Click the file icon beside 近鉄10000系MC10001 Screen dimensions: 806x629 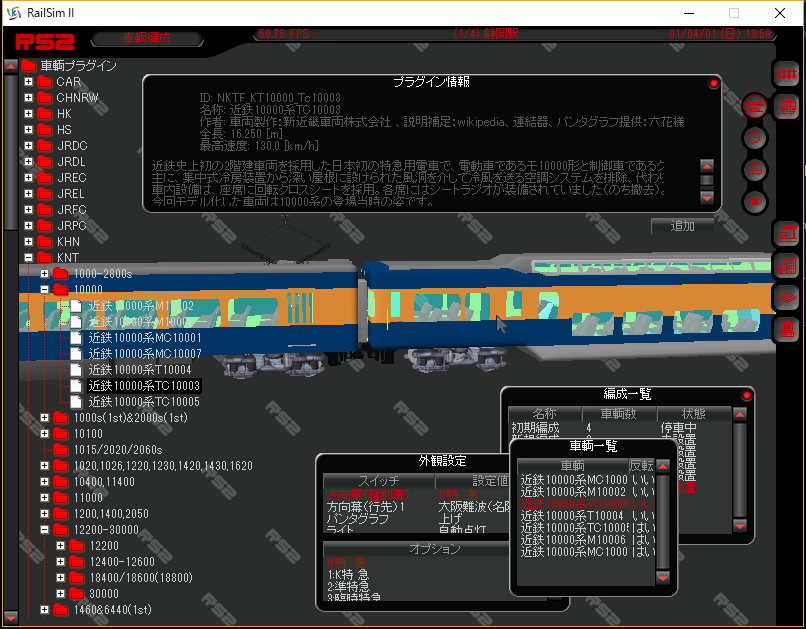pos(76,338)
